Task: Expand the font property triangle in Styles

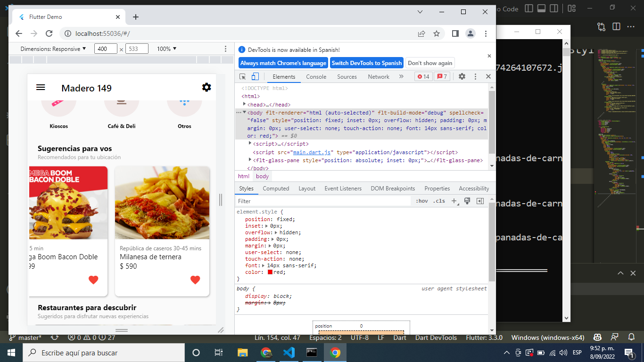Action: point(263,265)
